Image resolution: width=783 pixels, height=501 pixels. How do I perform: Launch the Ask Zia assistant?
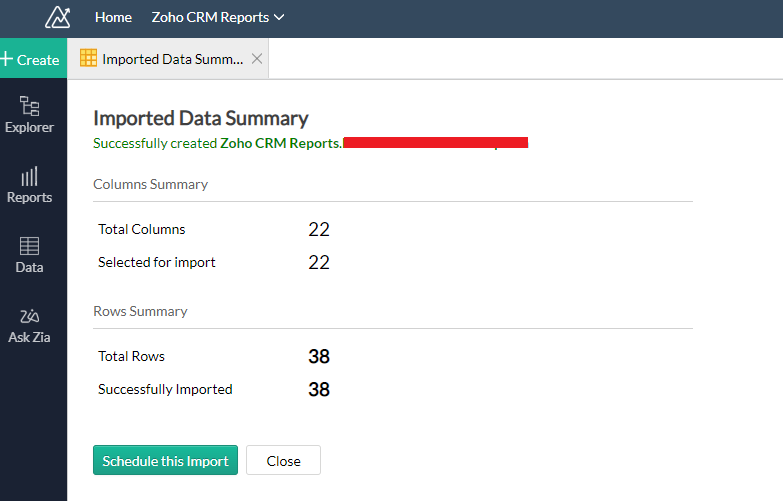[x=29, y=325]
